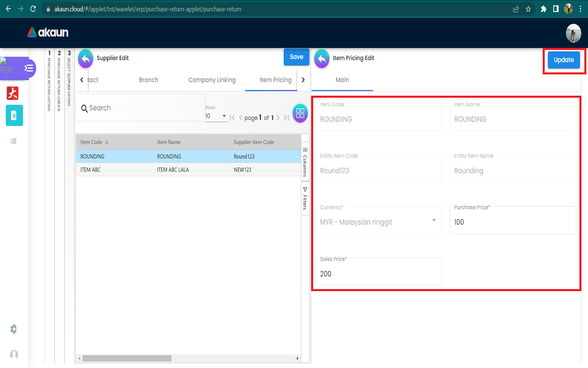Switch to the Company Linking tab

[212, 80]
